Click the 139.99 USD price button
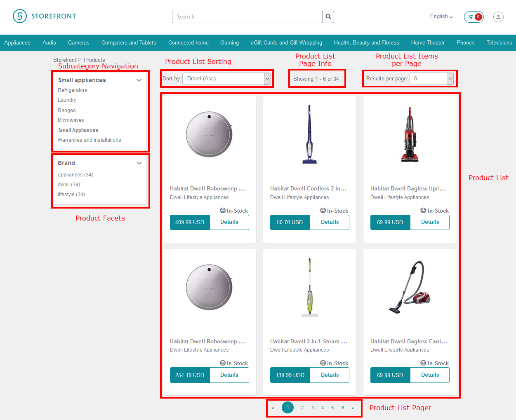 pos(290,375)
